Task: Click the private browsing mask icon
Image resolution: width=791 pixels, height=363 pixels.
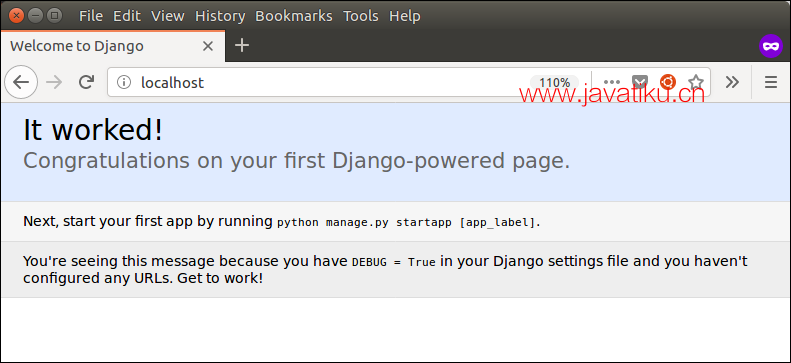Action: coord(771,46)
